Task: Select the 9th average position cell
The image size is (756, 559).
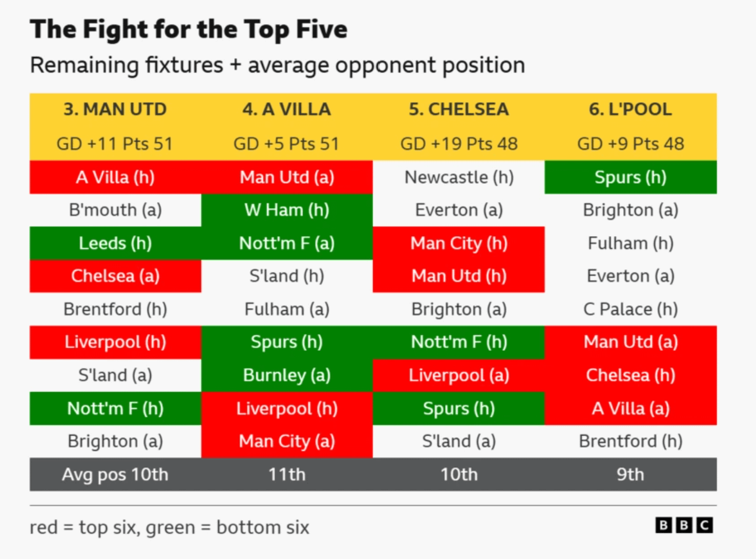Action: point(630,474)
